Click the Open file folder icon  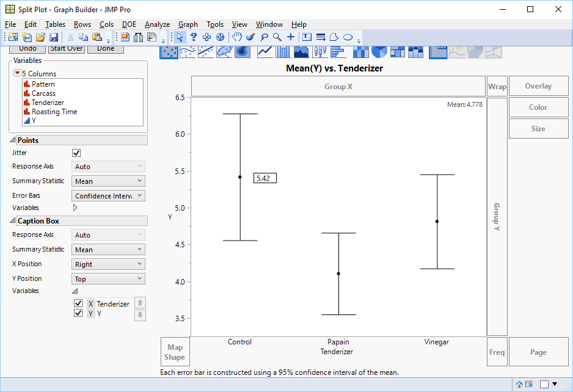[40, 37]
